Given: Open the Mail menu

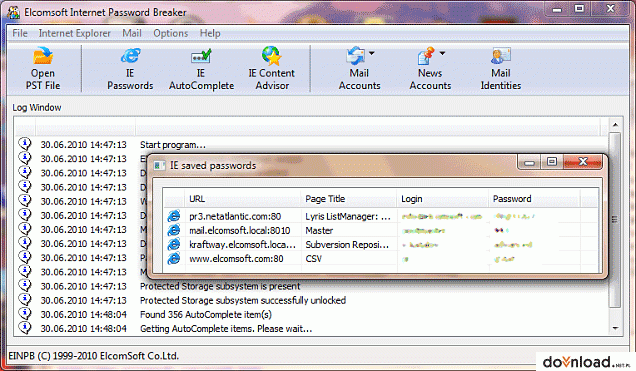Looking at the screenshot, I should [x=132, y=33].
